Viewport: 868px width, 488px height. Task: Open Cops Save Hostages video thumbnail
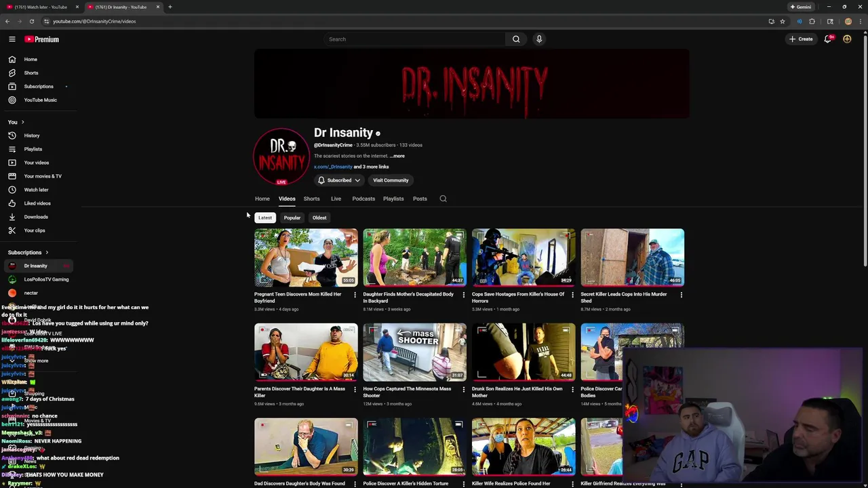(x=524, y=258)
